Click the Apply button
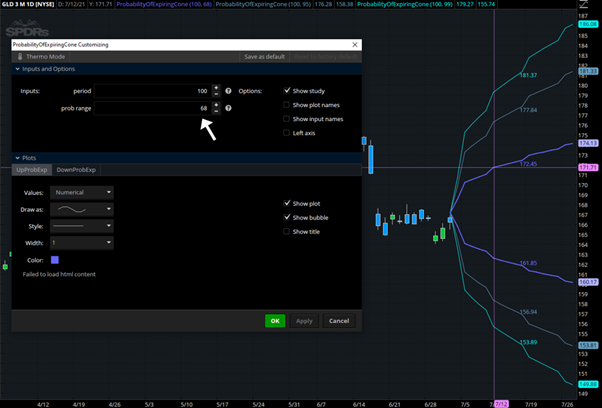 click(304, 321)
